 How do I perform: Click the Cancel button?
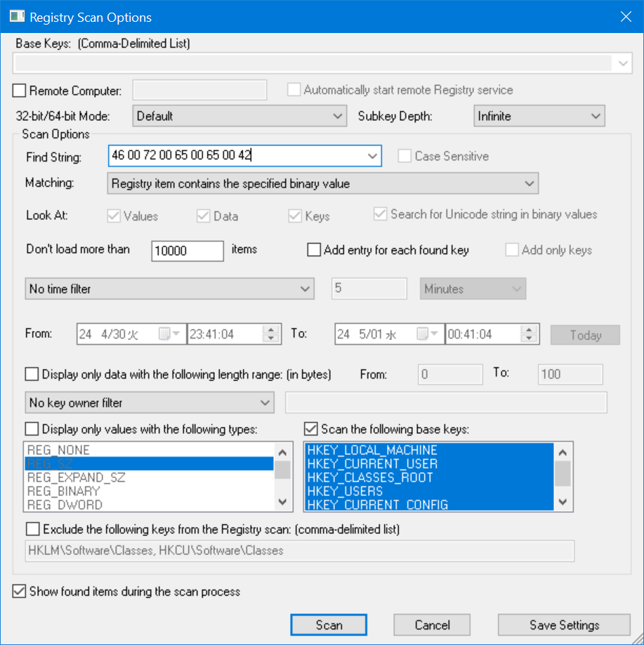pyautogui.click(x=432, y=625)
